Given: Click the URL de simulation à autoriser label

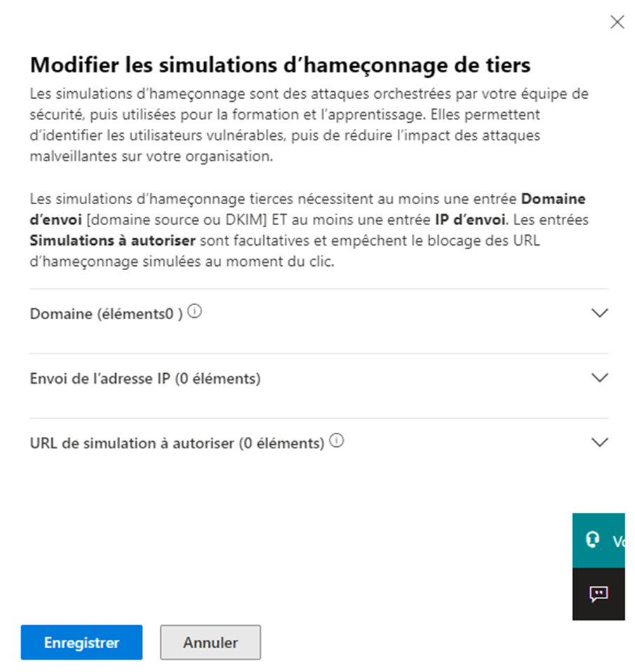Looking at the screenshot, I should click(x=177, y=443).
